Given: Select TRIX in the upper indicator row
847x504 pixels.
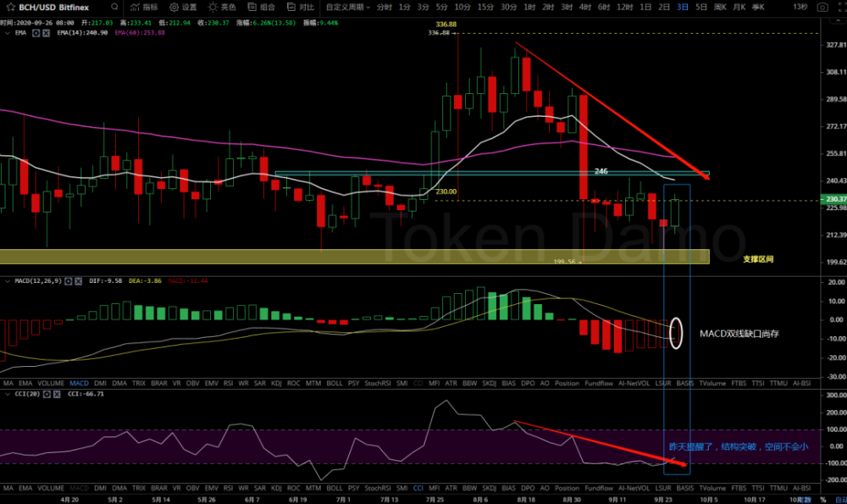Looking at the screenshot, I should (139, 383).
